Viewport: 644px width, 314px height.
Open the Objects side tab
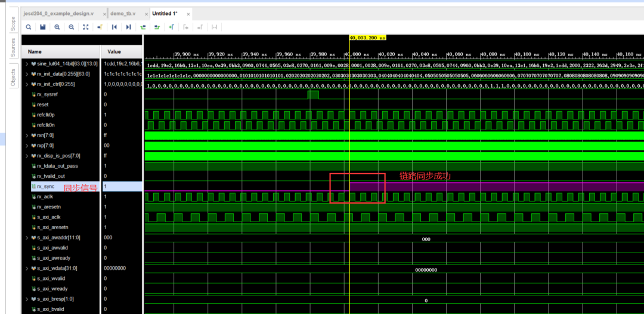(13, 78)
